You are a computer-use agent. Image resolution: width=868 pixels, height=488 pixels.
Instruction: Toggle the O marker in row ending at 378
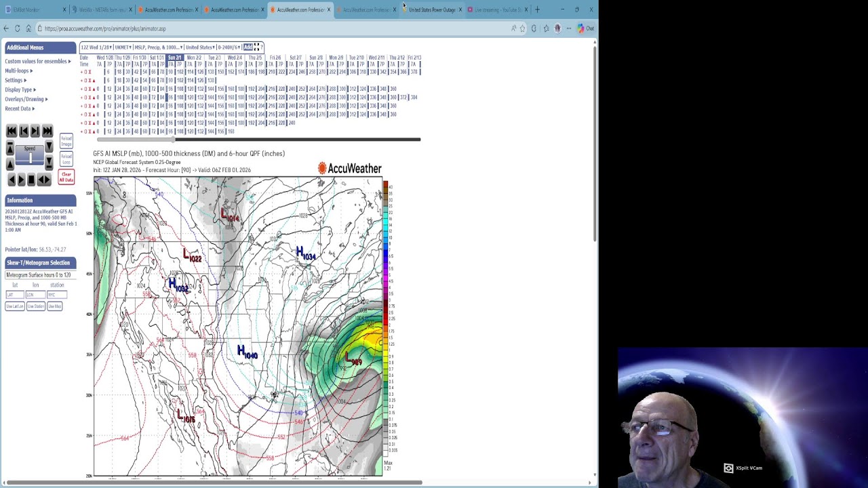tap(85, 72)
